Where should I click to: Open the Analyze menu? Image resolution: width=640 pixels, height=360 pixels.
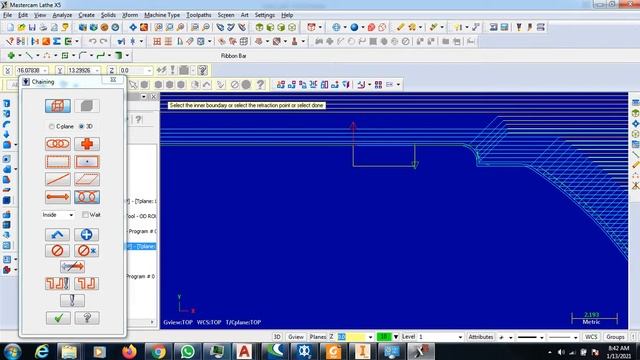pos(62,15)
